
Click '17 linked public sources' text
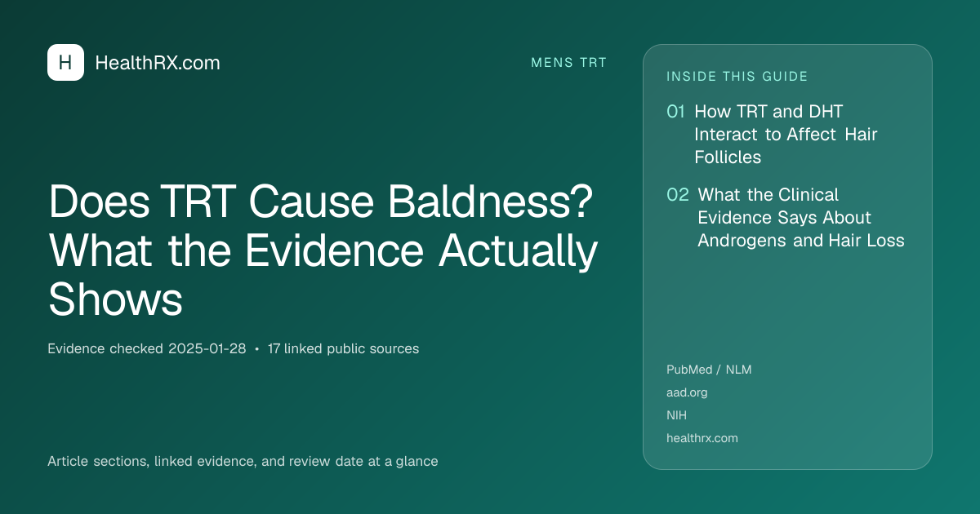pos(343,348)
